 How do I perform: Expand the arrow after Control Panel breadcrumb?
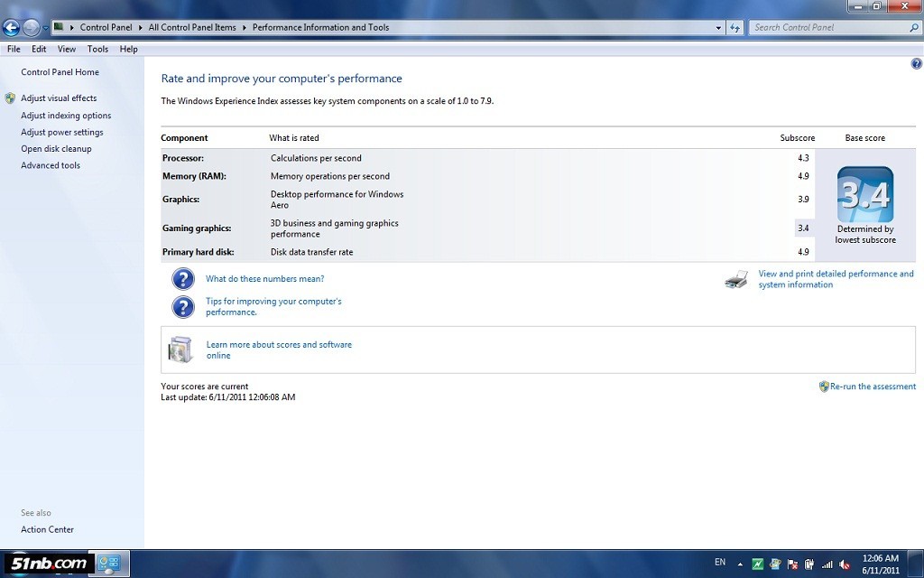[141, 28]
